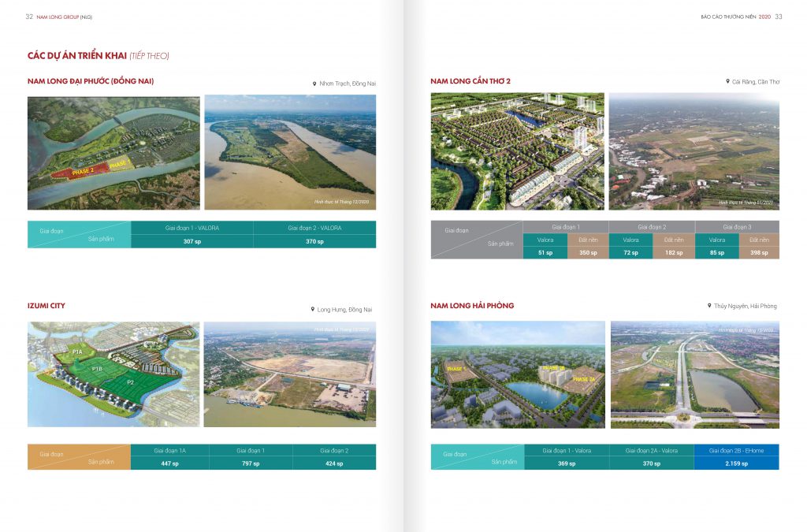Click page number 33 in the header
The image size is (807, 532).
tap(779, 17)
